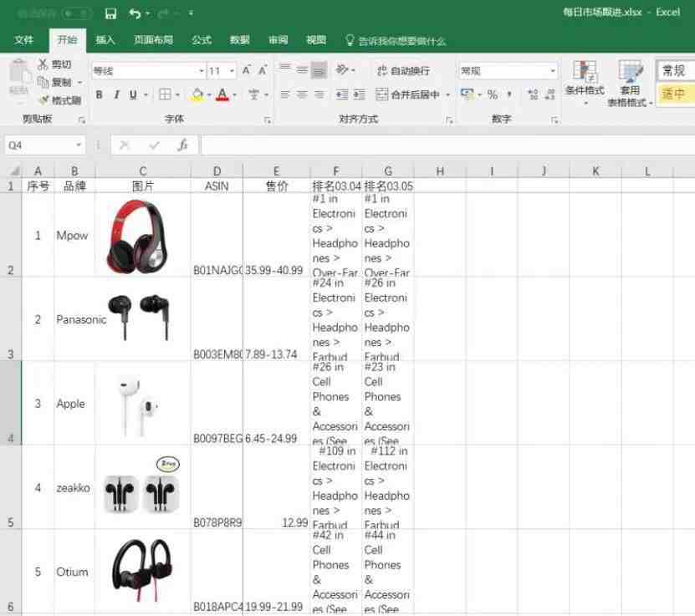The width and height of the screenshot is (695, 616).
Task: Switch to the 视图 ribbon tab
Action: pos(316,40)
